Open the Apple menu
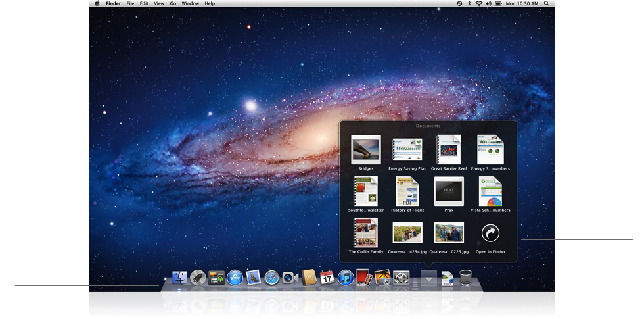The height and width of the screenshot is (319, 644). tap(97, 3)
